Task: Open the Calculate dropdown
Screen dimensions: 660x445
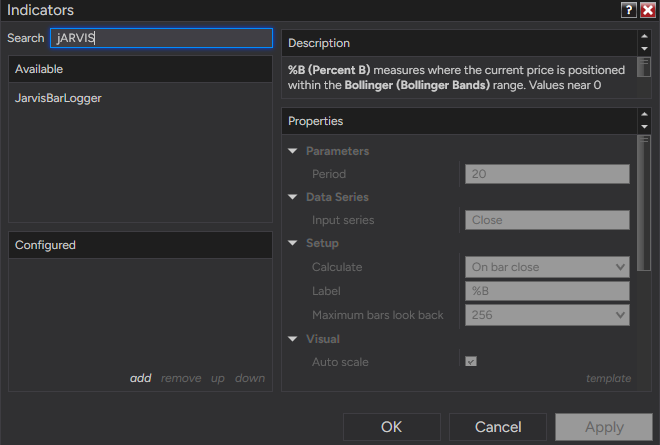Action: click(547, 267)
